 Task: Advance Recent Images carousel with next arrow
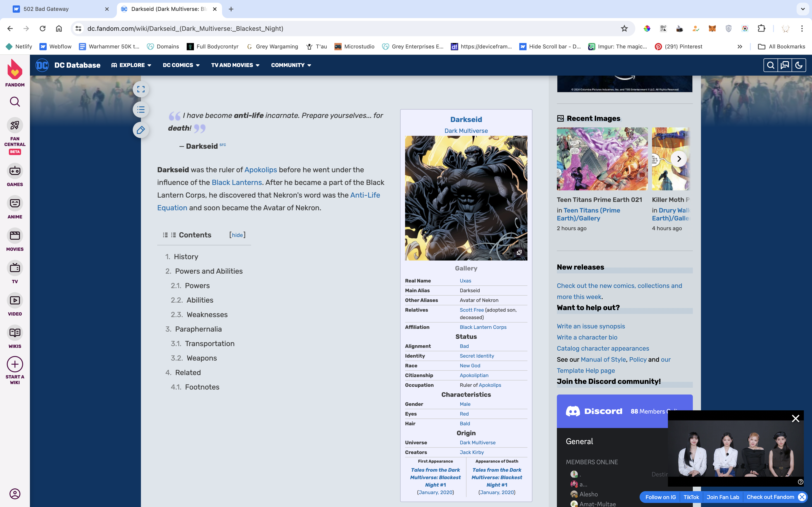[679, 159]
